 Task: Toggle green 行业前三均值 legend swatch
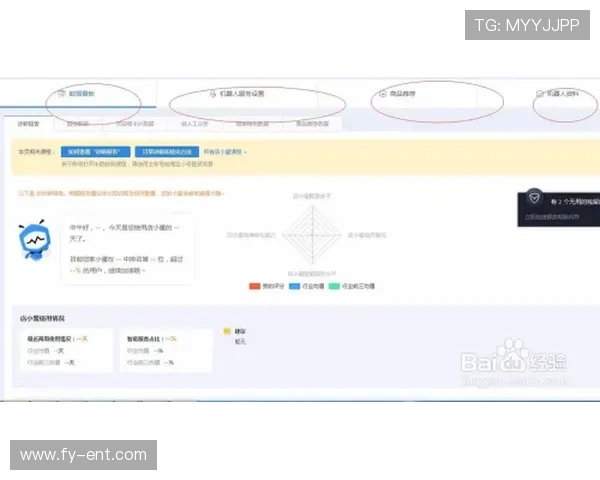tap(334, 286)
